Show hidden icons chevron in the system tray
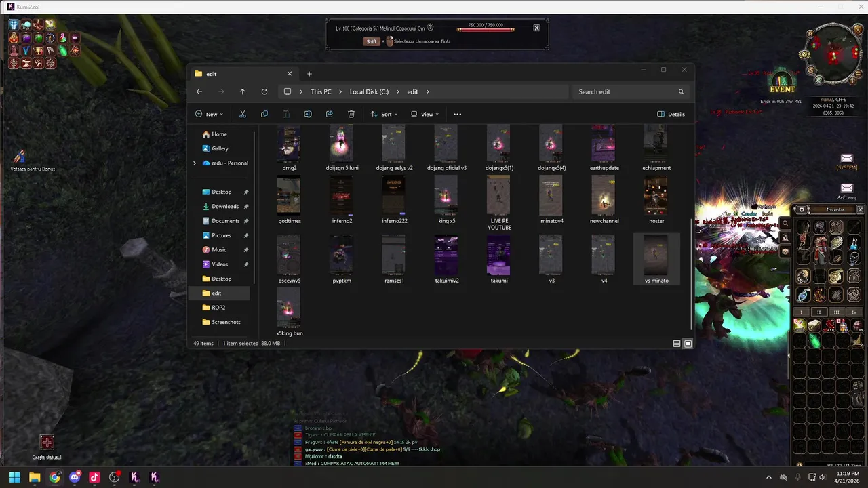Image resolution: width=868 pixels, height=488 pixels. coord(768,477)
